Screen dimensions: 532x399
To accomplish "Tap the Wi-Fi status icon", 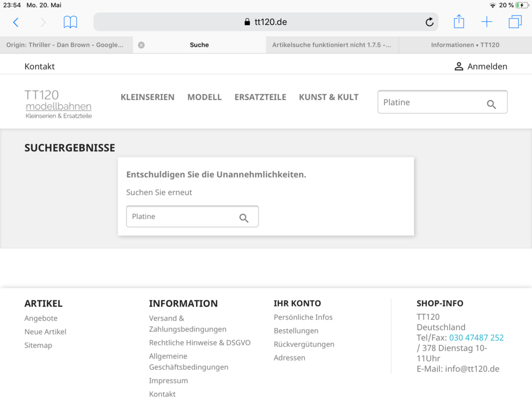I will 492,5.
